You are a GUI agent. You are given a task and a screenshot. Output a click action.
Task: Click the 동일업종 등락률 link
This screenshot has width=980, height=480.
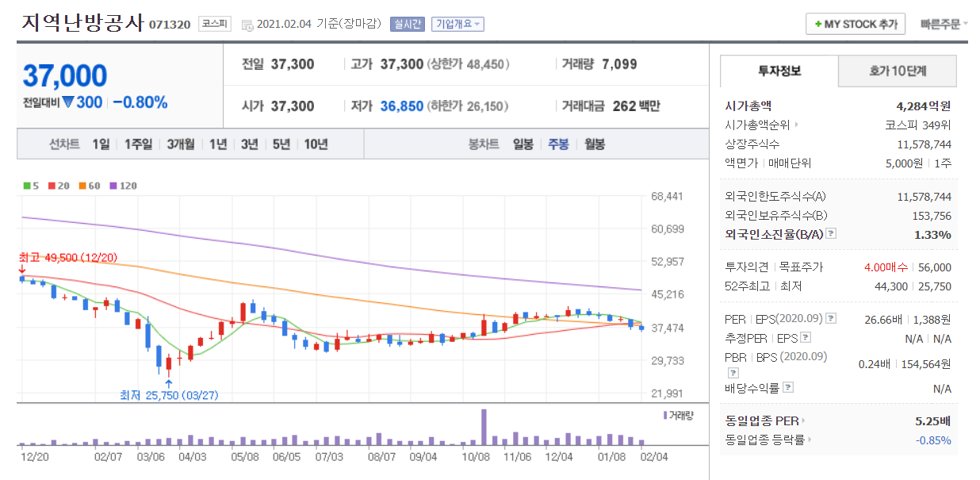[764, 440]
